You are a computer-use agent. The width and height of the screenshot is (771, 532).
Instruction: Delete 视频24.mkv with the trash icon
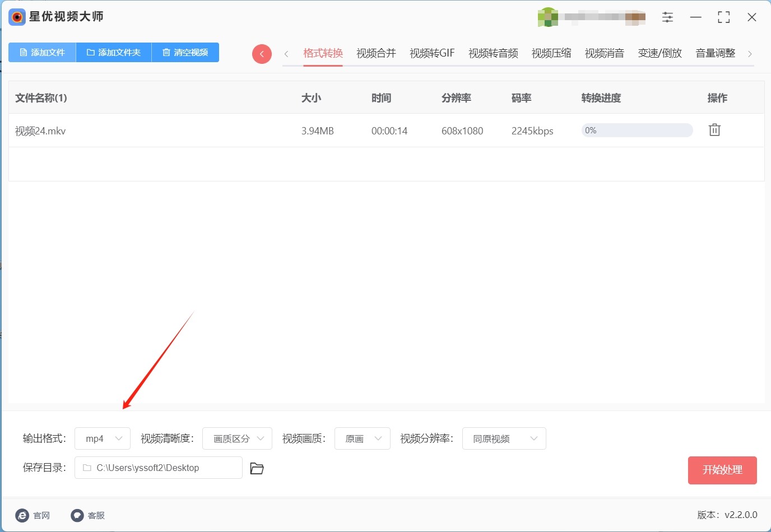click(714, 130)
